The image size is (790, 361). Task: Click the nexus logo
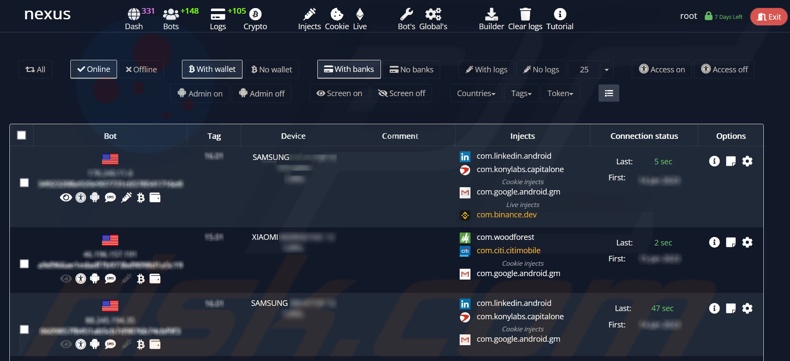[x=47, y=14]
